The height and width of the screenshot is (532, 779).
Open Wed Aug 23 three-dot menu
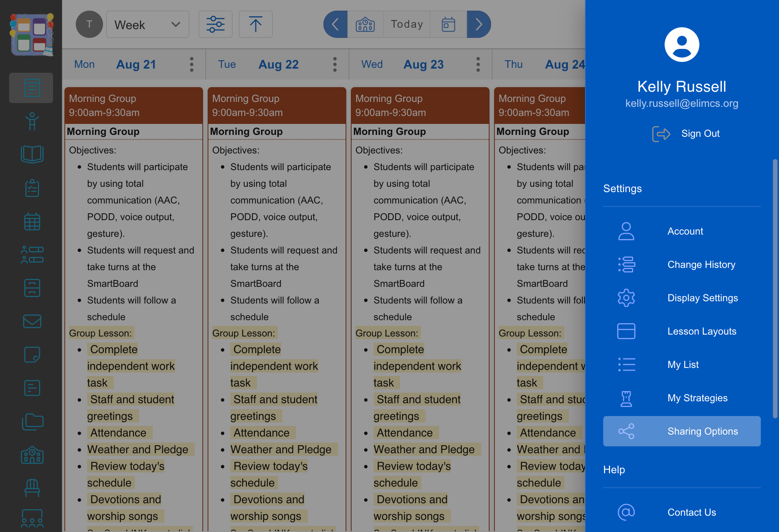click(x=478, y=64)
